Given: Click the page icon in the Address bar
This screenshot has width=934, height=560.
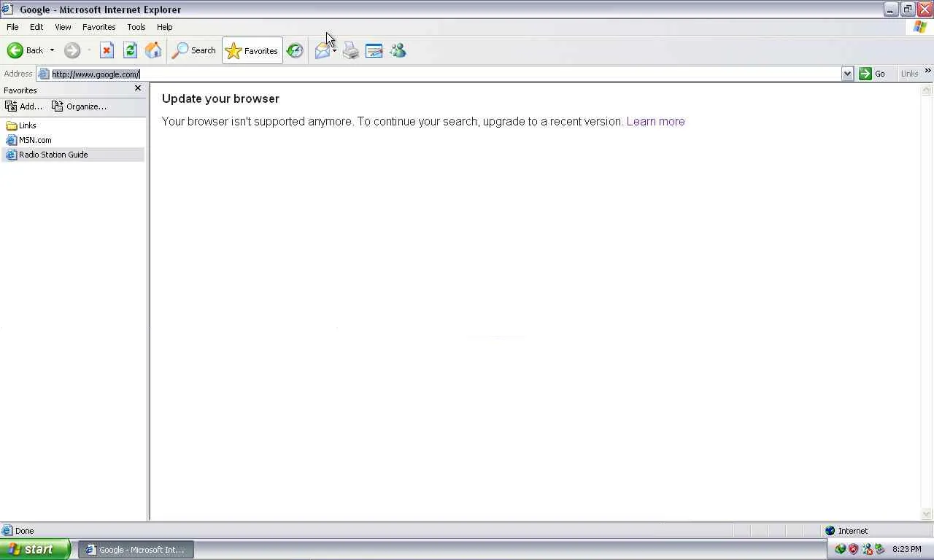Looking at the screenshot, I should pyautogui.click(x=44, y=74).
